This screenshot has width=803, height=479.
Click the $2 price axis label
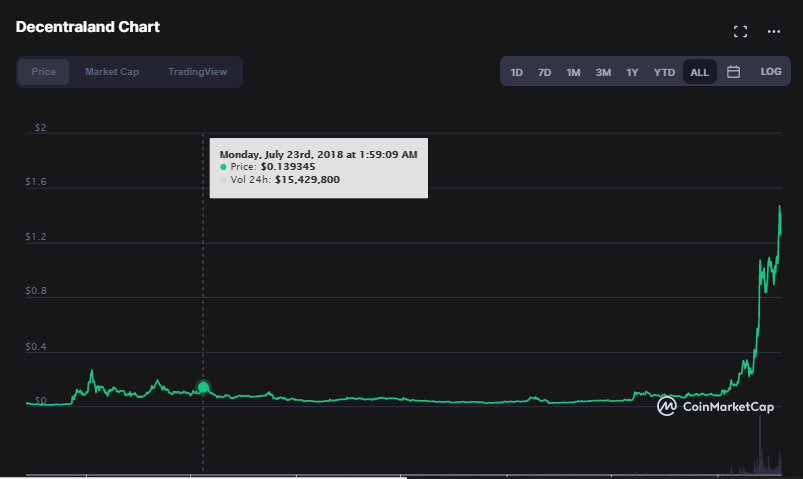40,128
